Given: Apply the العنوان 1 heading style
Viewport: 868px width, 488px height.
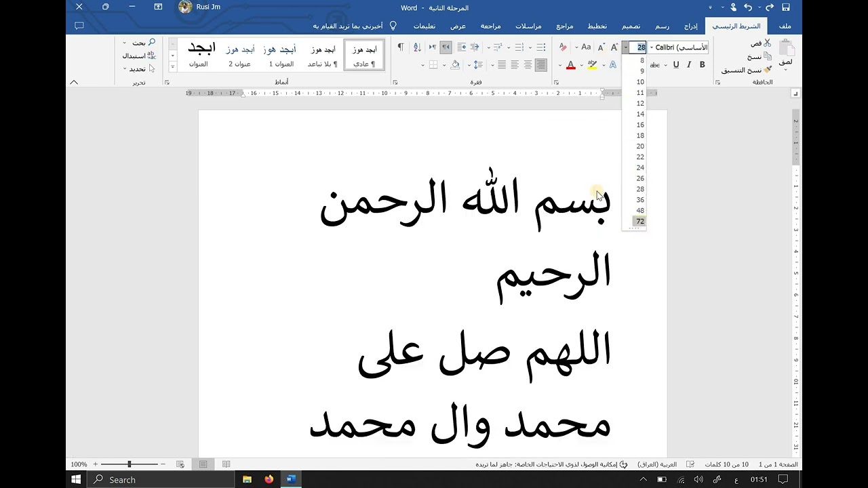Looking at the screenshot, I should point(281,55).
